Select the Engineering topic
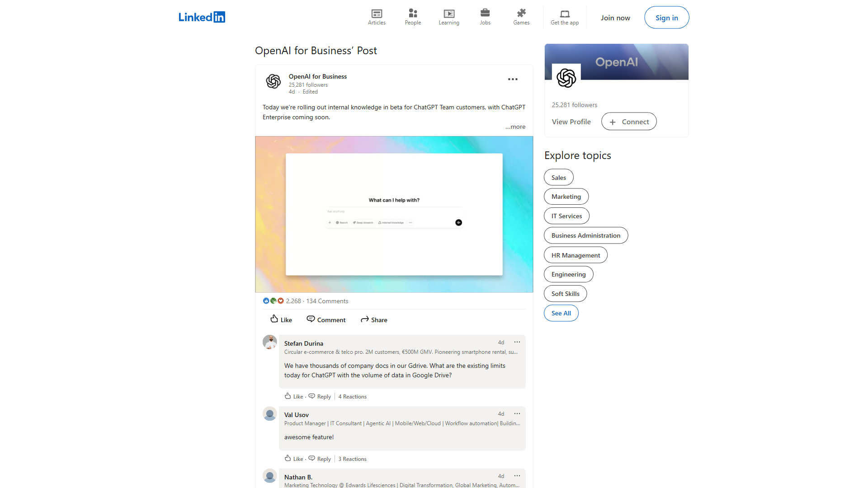The height and width of the screenshot is (488, 868). click(x=569, y=274)
